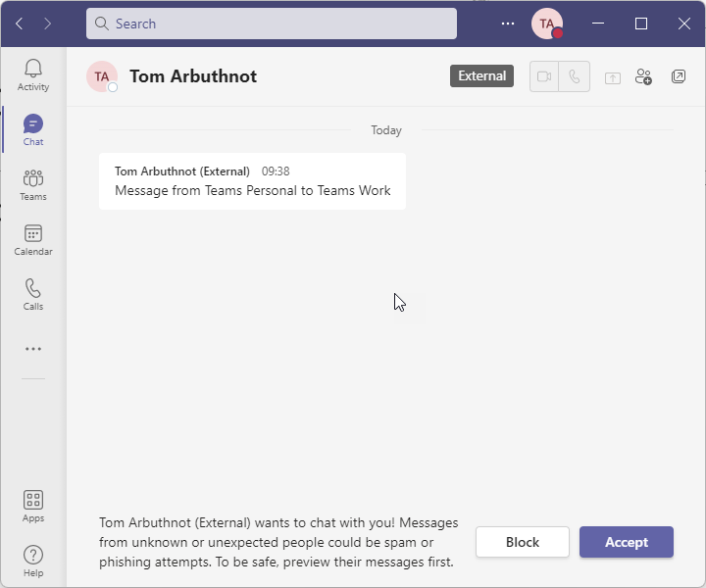
Task: Open the Calendar view
Action: pos(33,239)
